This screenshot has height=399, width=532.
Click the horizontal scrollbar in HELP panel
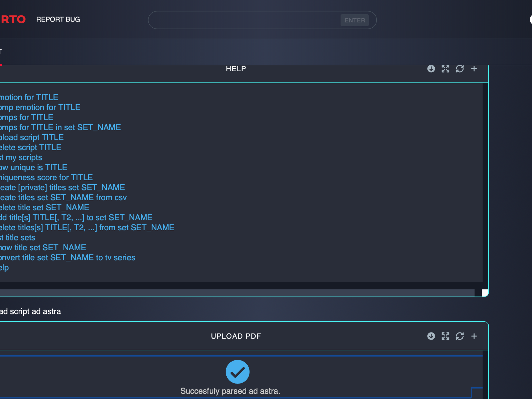237,293
